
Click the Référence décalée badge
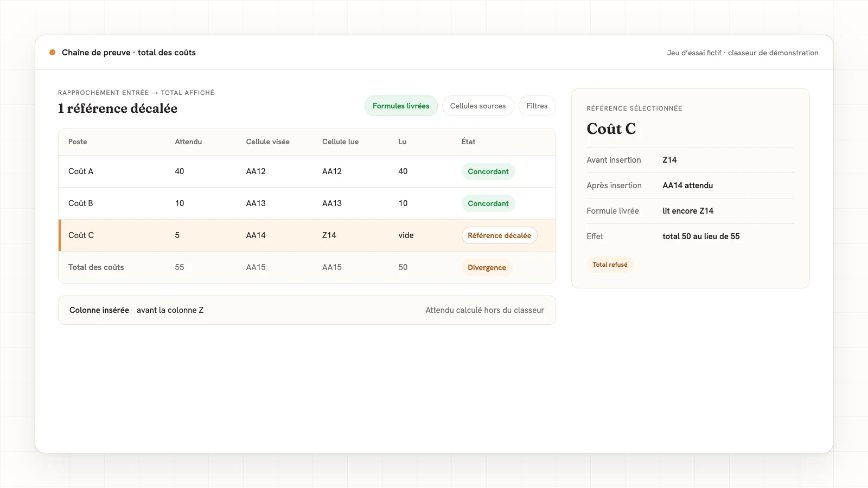click(500, 235)
